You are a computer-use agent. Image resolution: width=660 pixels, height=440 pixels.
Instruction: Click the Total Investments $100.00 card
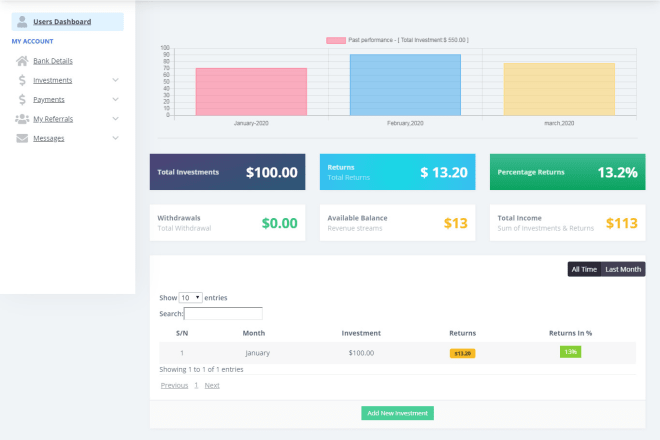pos(227,172)
